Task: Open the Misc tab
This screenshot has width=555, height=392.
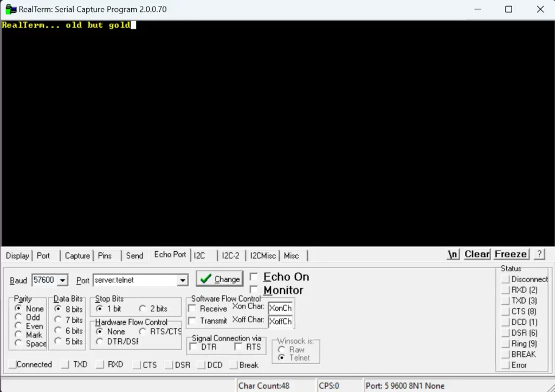Action: coord(291,256)
